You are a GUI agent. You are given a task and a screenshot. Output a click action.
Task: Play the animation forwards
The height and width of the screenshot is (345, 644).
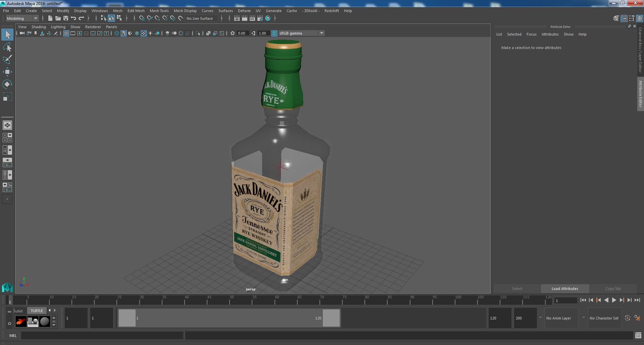[614, 300]
